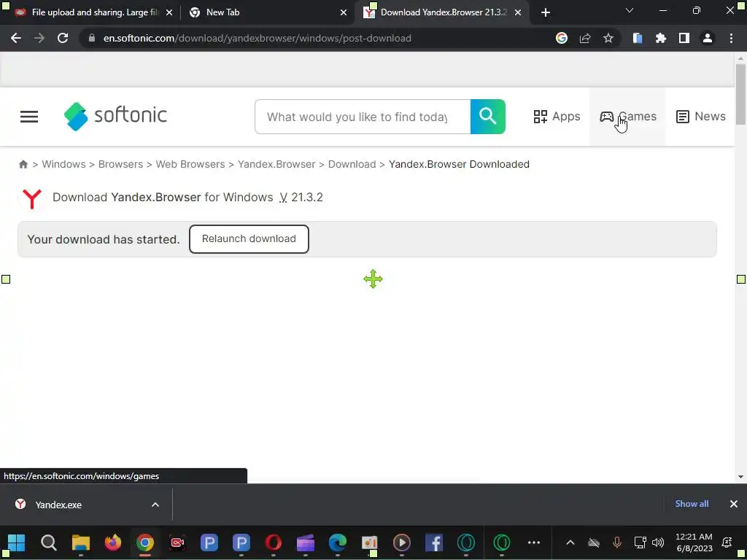Click the Yandex.Browser title link
Image resolution: width=747 pixels, height=560 pixels.
(156, 197)
